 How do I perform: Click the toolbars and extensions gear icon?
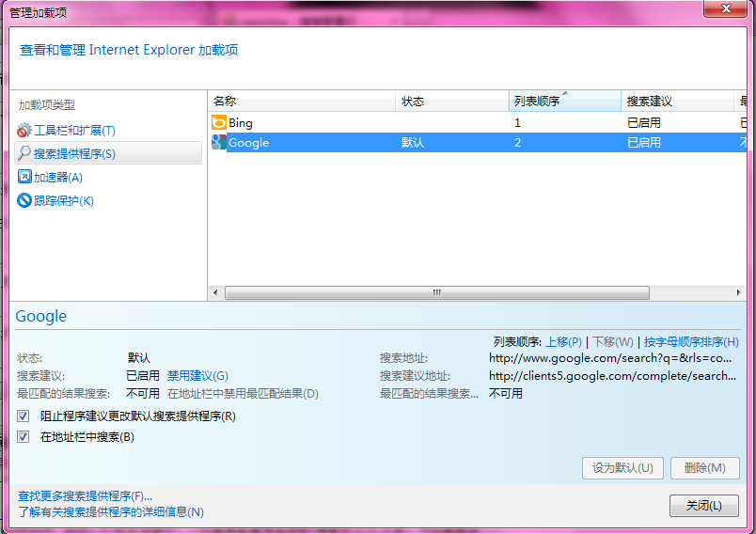[24, 130]
